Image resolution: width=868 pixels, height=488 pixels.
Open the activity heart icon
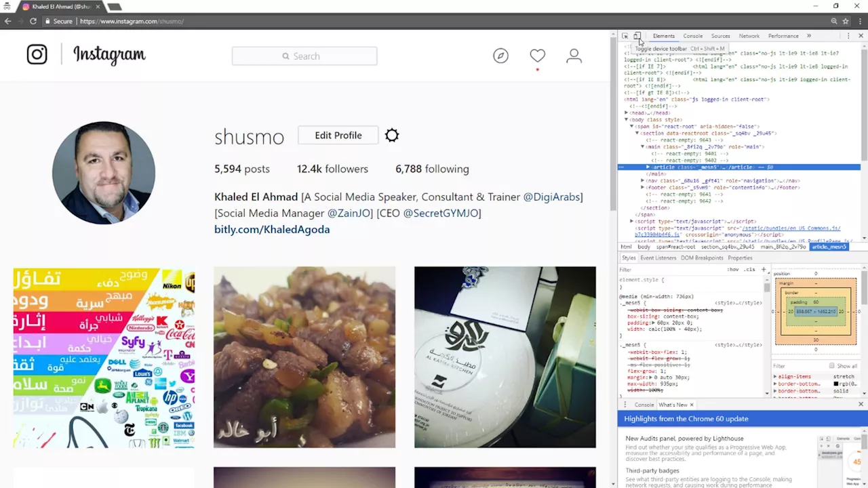pyautogui.click(x=537, y=56)
